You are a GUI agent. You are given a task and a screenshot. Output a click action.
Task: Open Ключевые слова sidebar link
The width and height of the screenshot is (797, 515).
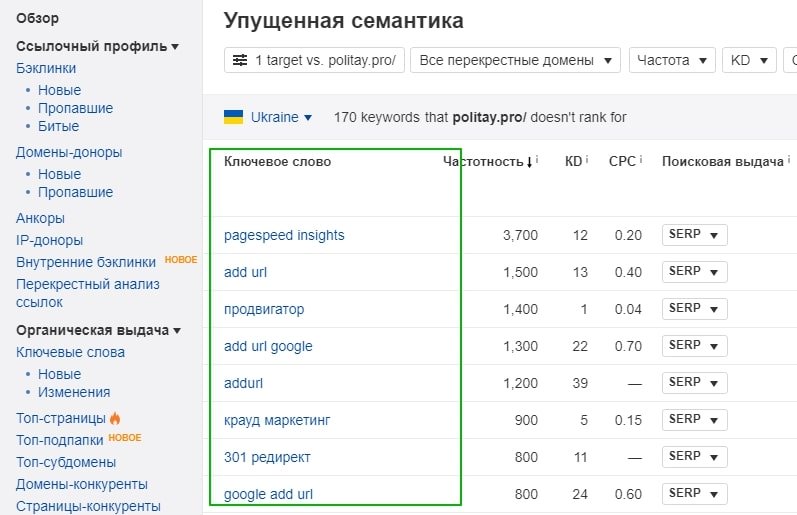tap(70, 352)
